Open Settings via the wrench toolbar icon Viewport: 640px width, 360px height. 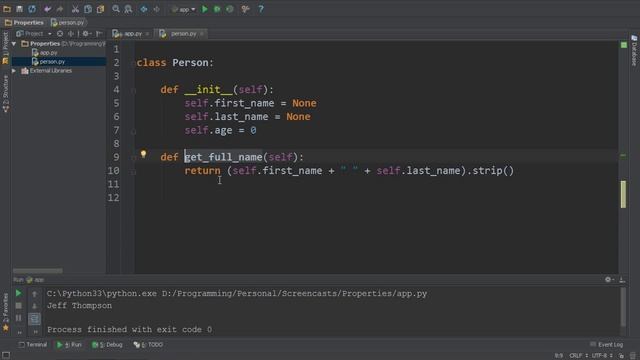(245, 9)
